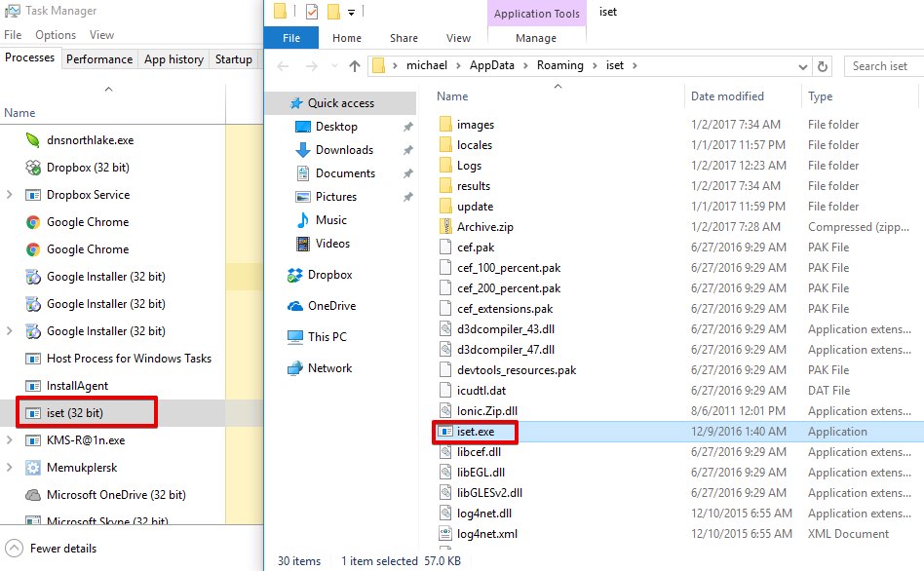Expand the Dropbox Service process group

coord(10,195)
